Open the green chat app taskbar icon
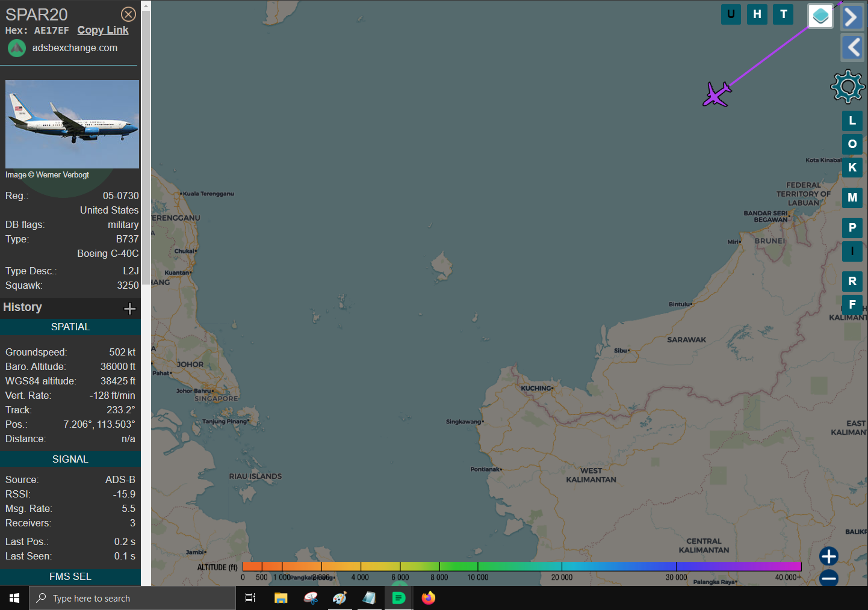 (398, 598)
